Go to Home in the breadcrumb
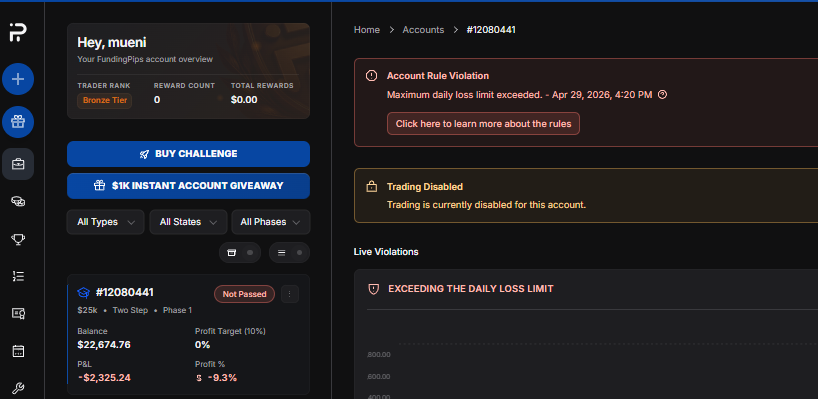818x399 pixels. (367, 30)
